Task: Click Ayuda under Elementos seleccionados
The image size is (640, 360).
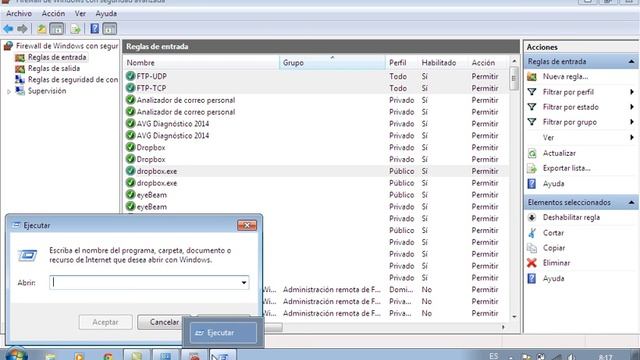Action: (553, 278)
